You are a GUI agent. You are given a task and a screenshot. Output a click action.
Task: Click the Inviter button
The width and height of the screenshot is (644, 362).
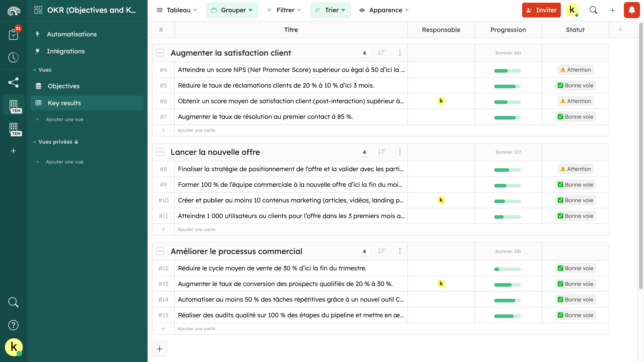(x=541, y=10)
